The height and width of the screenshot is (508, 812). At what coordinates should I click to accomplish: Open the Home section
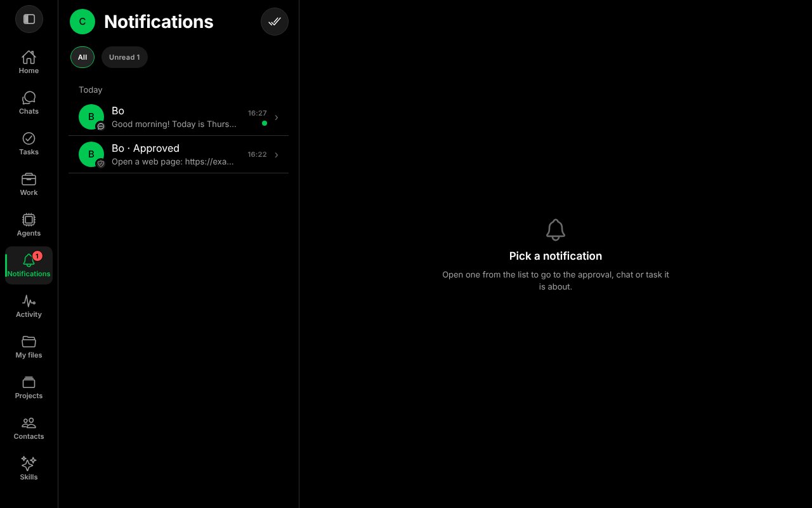click(29, 62)
